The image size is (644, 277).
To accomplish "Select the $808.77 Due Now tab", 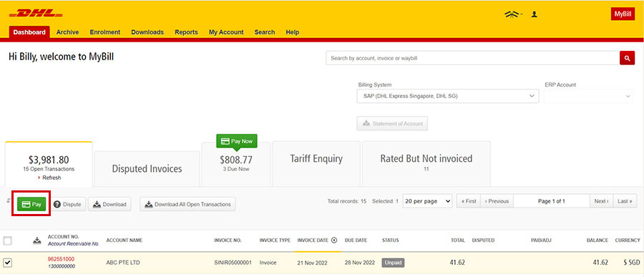I will (x=235, y=165).
